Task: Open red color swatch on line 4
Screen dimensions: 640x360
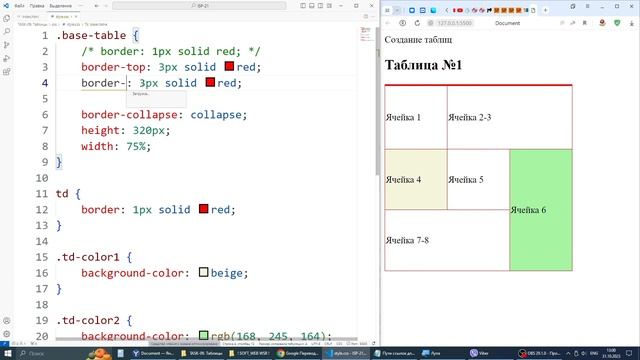Action: point(210,82)
